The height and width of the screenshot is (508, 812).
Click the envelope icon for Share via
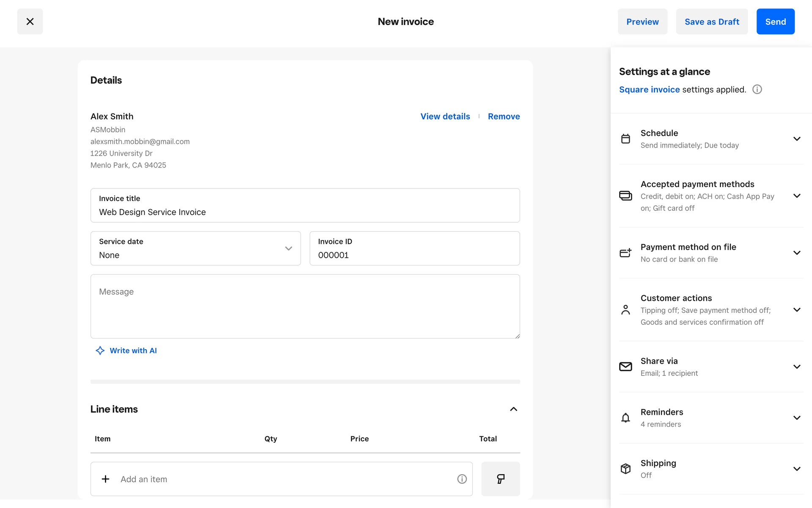tap(625, 367)
